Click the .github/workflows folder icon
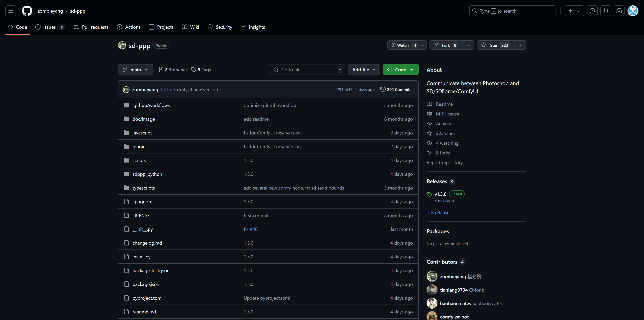 [126, 105]
